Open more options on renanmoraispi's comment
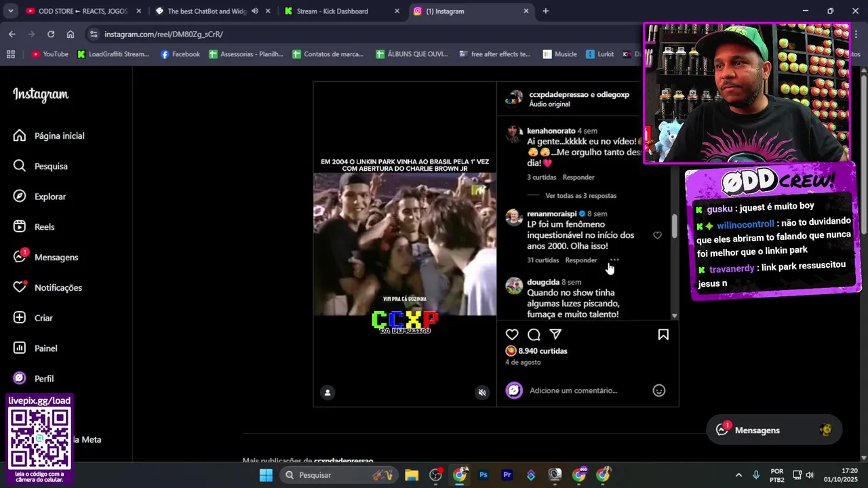Image resolution: width=868 pixels, height=488 pixels. pos(614,260)
